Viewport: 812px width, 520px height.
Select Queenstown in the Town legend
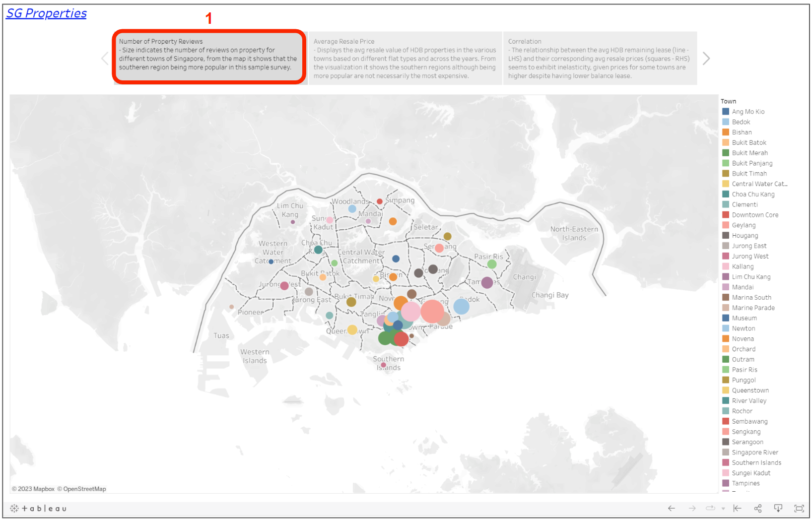click(x=750, y=390)
